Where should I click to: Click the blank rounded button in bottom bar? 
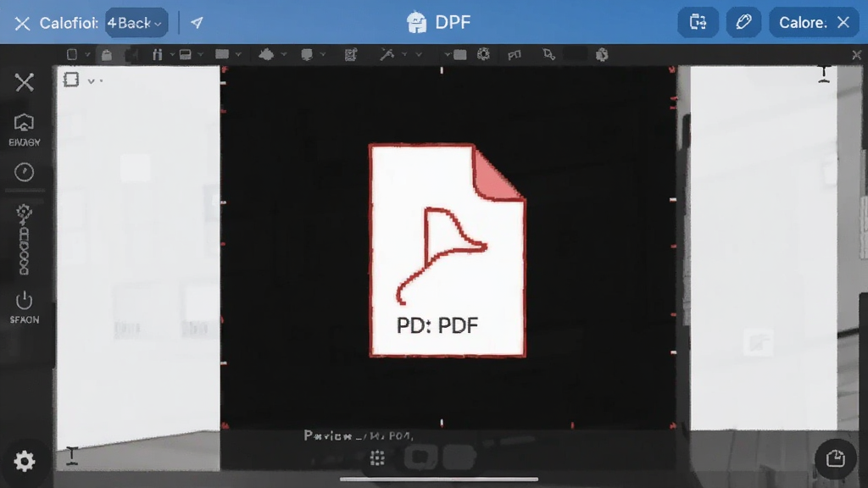(x=459, y=457)
